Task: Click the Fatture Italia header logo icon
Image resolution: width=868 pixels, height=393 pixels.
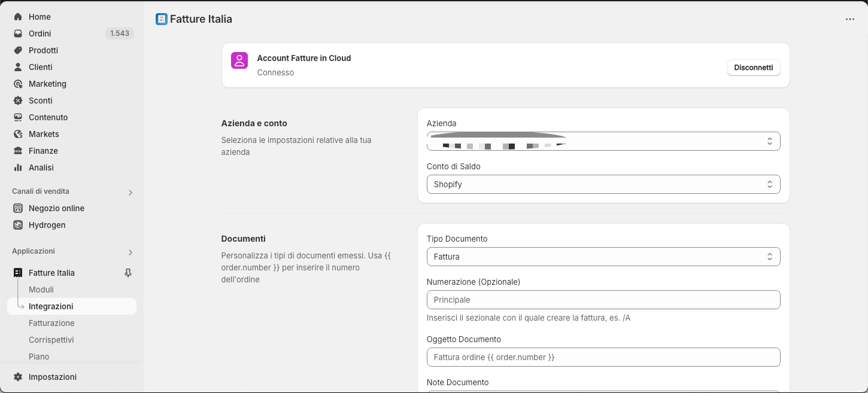Action: click(161, 19)
